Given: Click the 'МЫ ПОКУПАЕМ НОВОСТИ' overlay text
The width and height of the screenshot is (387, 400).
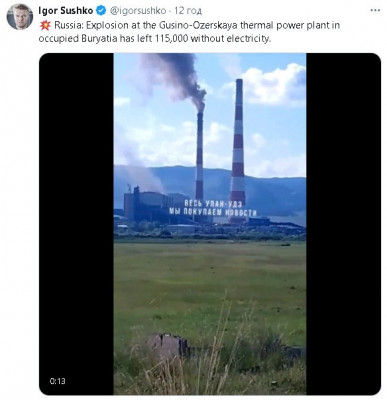Looking at the screenshot, I should pyautogui.click(x=213, y=212).
